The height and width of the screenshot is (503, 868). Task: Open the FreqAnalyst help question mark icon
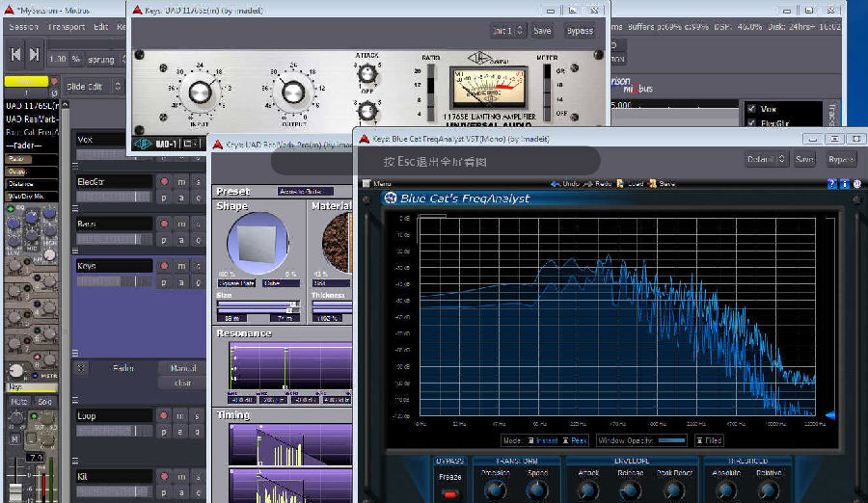click(831, 184)
